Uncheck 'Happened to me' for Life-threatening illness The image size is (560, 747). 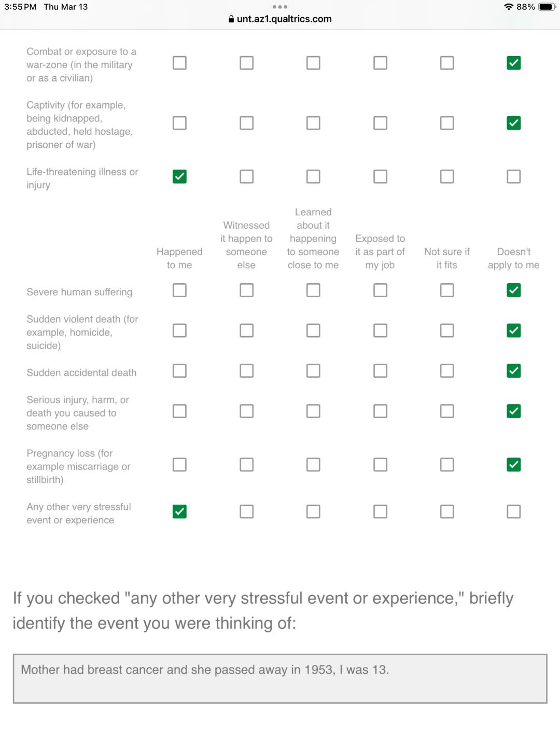pyautogui.click(x=179, y=176)
